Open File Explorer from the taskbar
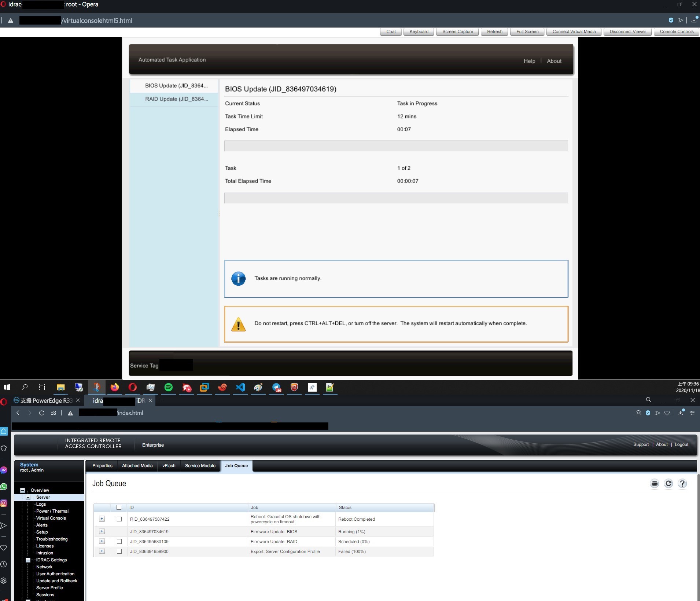The height and width of the screenshot is (601, 700). coord(61,387)
